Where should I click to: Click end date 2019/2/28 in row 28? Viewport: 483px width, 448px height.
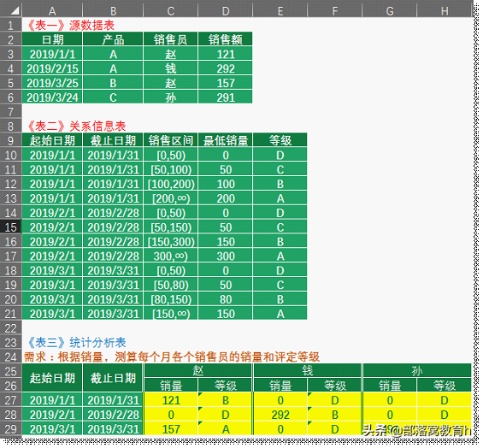tap(113, 415)
